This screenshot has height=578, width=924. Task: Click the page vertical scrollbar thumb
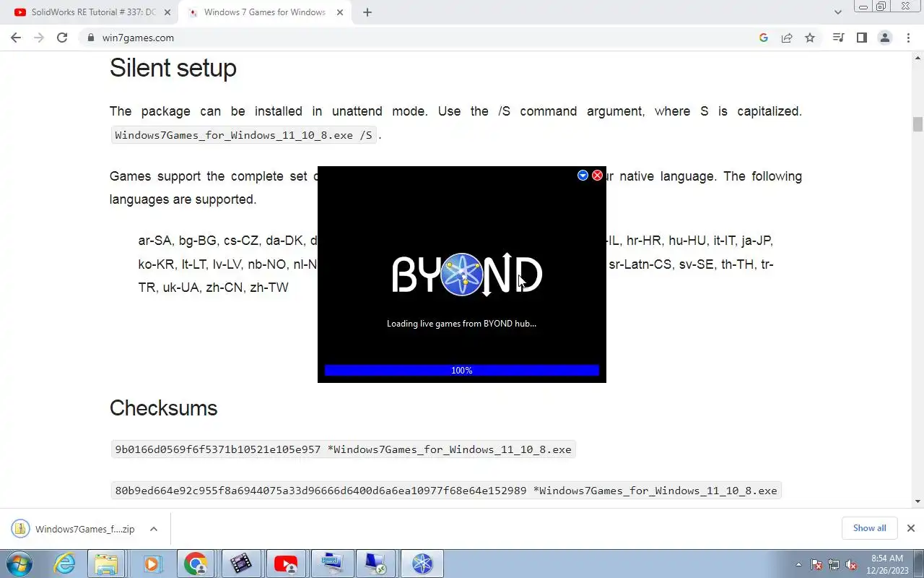tap(918, 124)
